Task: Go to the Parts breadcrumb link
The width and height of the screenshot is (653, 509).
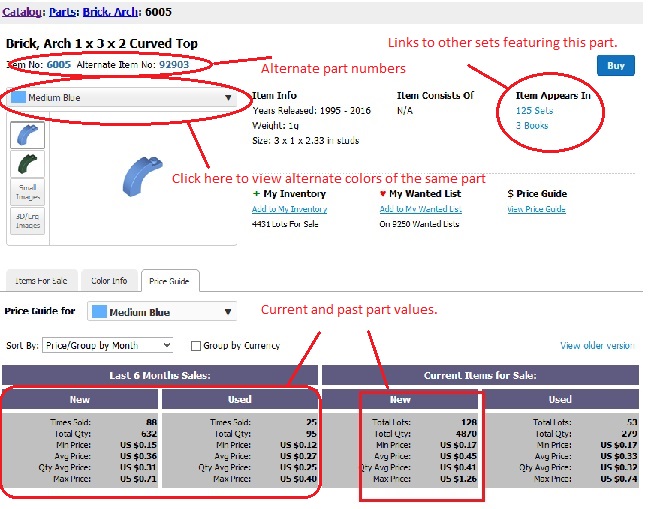Action: pyautogui.click(x=62, y=12)
